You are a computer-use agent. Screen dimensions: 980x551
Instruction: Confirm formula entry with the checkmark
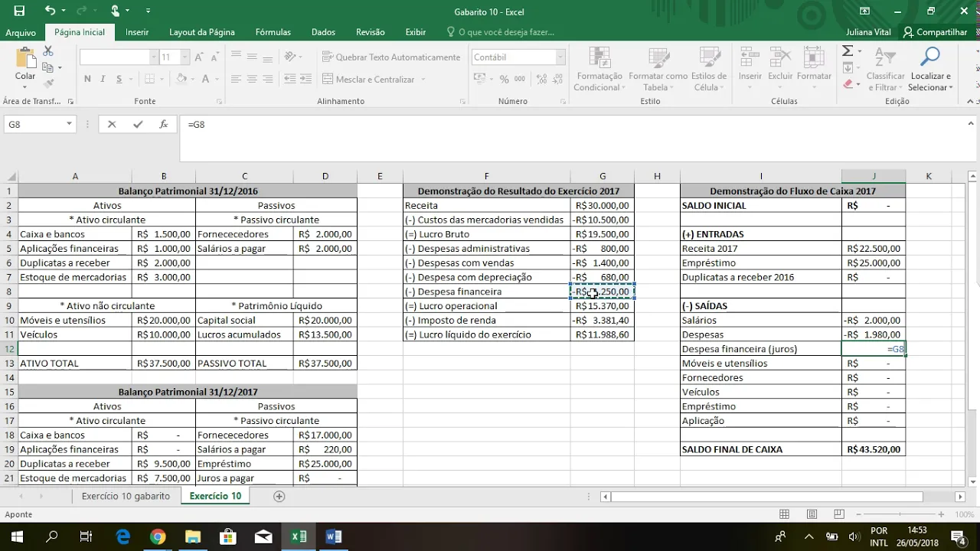coord(138,124)
